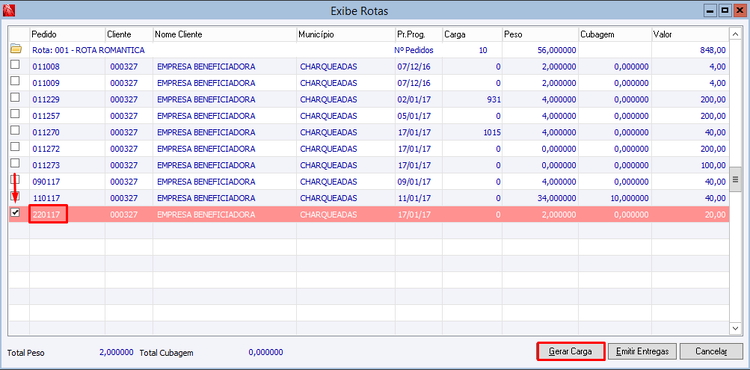Image resolution: width=750 pixels, height=370 pixels.
Task: Click the Valor column header
Action: click(x=689, y=34)
